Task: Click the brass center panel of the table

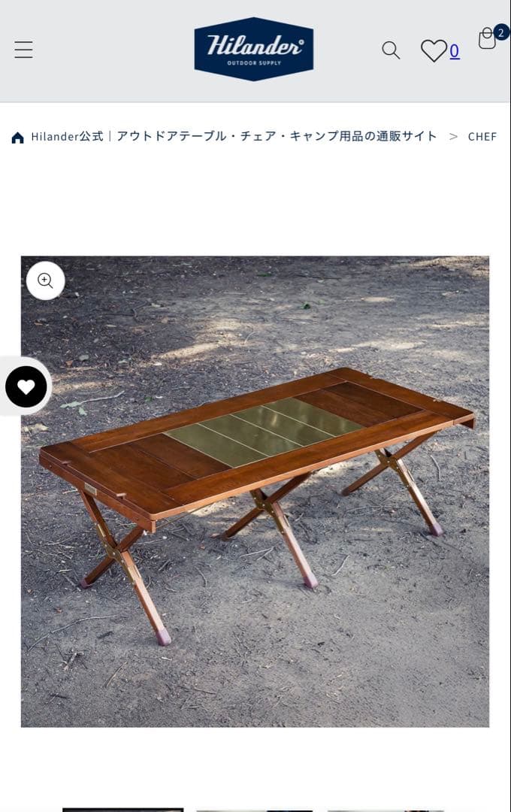Action: (265, 430)
